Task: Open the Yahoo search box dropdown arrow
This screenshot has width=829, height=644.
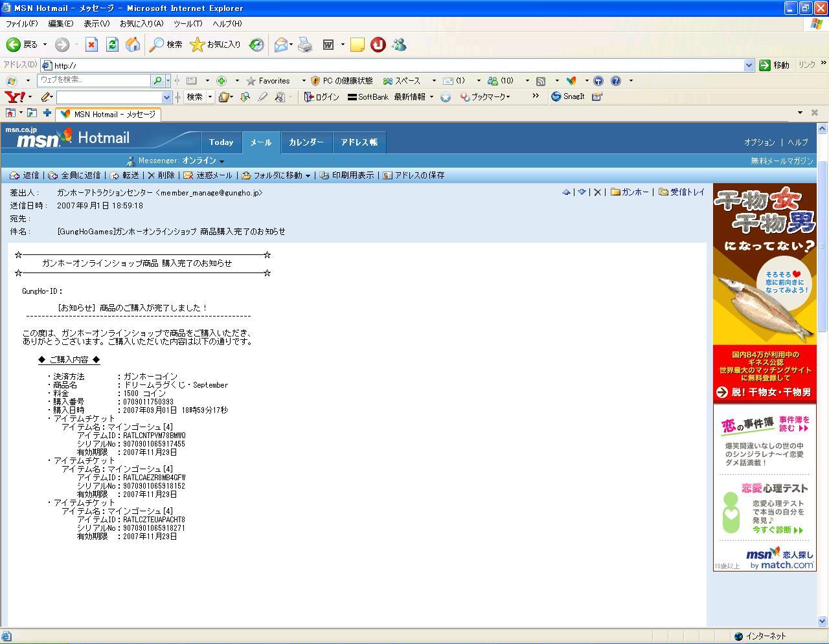Action: 166,97
